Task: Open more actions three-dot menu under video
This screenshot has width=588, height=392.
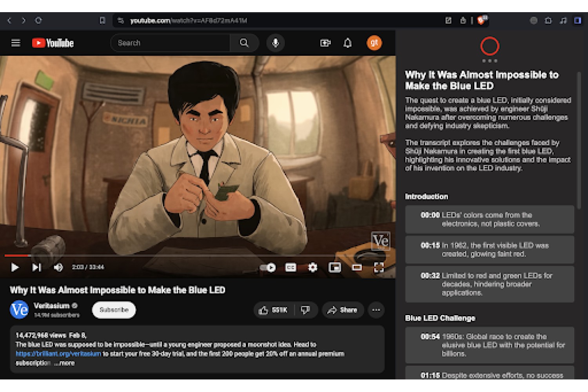Action: click(x=376, y=310)
